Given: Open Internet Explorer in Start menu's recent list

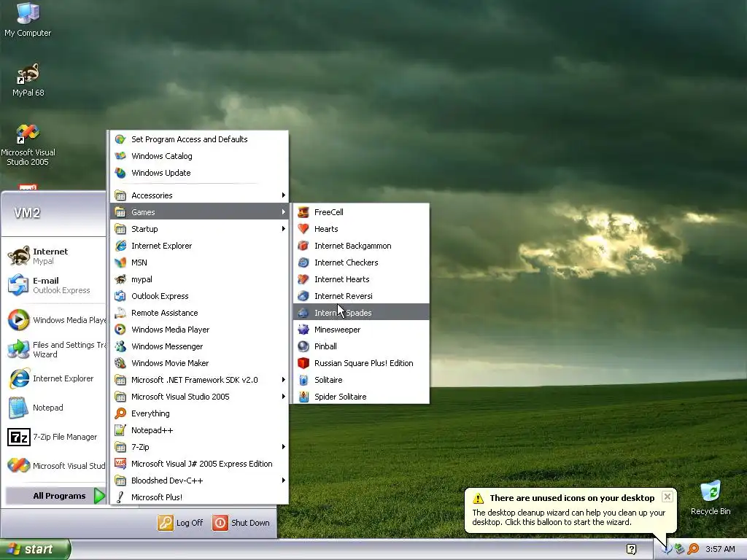Looking at the screenshot, I should tap(55, 378).
